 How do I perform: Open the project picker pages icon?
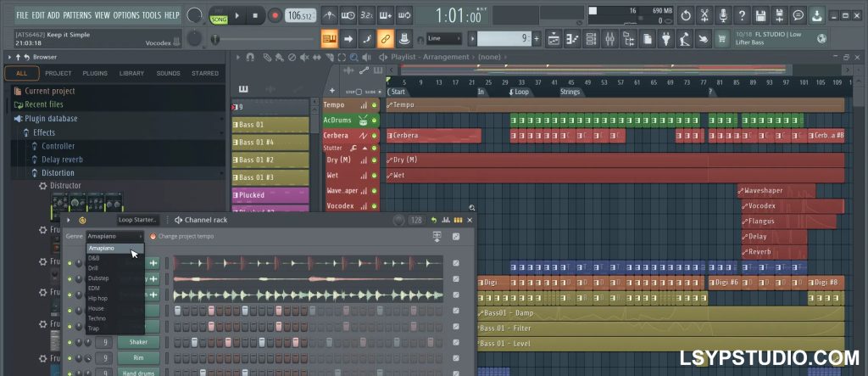[x=648, y=39]
